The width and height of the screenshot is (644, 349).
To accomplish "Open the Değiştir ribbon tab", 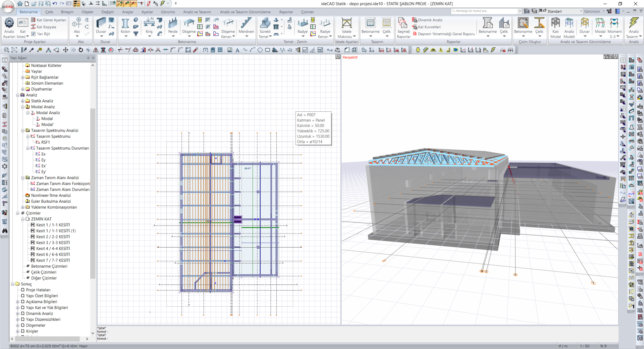I will point(108,12).
